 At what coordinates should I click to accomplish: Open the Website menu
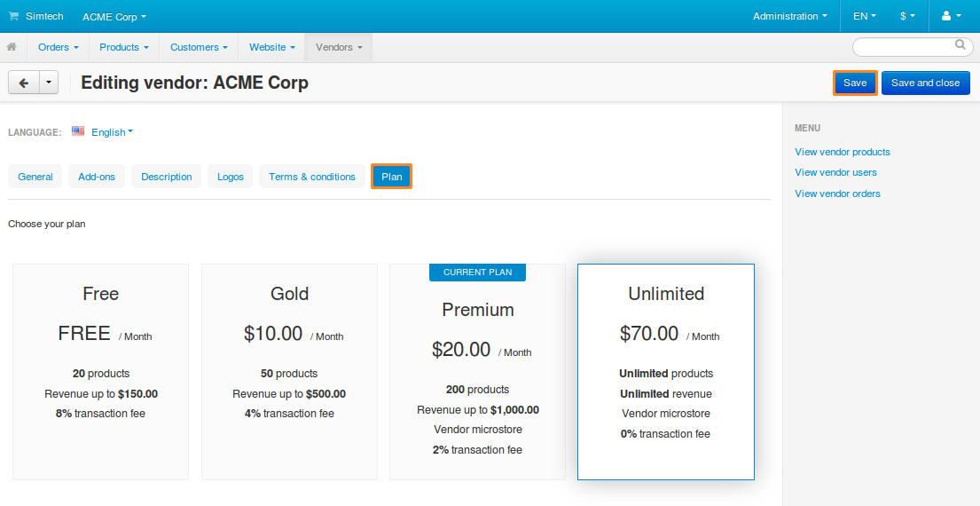(x=272, y=48)
